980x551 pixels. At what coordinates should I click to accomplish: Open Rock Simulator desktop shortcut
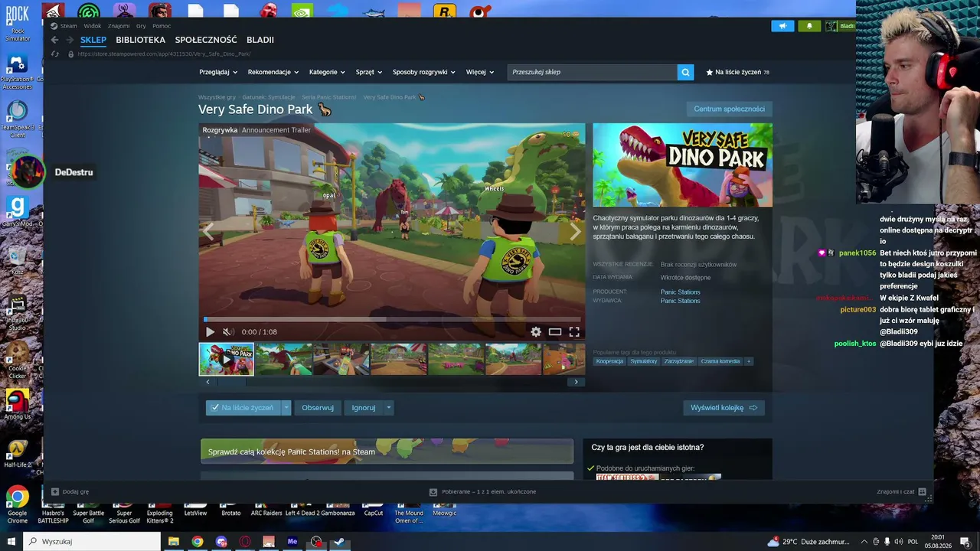click(x=17, y=23)
